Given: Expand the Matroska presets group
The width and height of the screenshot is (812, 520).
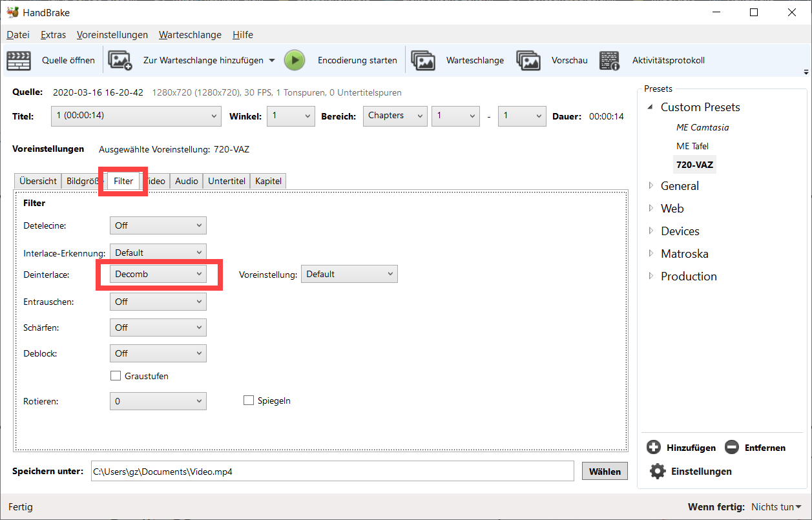Looking at the screenshot, I should pos(651,254).
